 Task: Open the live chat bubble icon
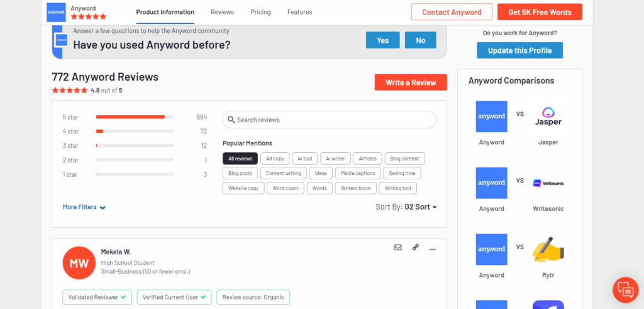[x=626, y=290]
